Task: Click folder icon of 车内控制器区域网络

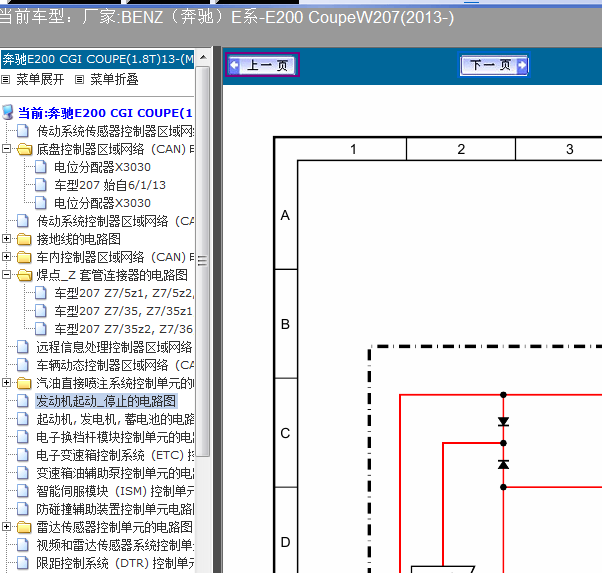Action: tap(24, 257)
